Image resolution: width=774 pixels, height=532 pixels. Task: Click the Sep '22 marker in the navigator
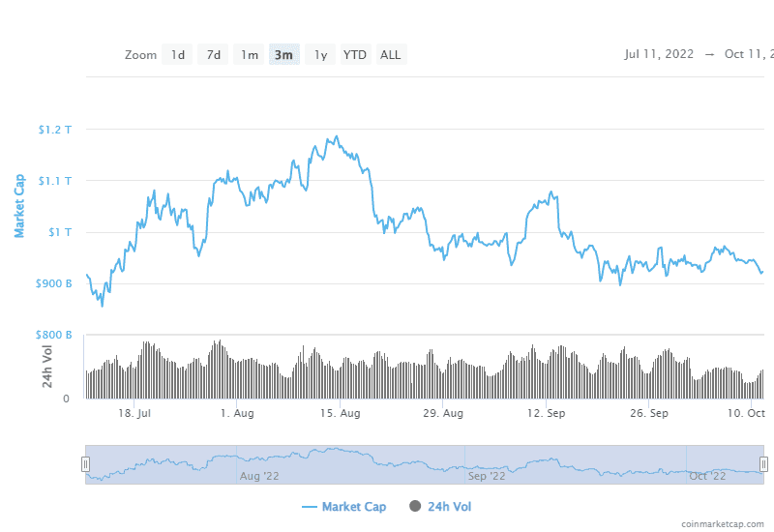(487, 476)
